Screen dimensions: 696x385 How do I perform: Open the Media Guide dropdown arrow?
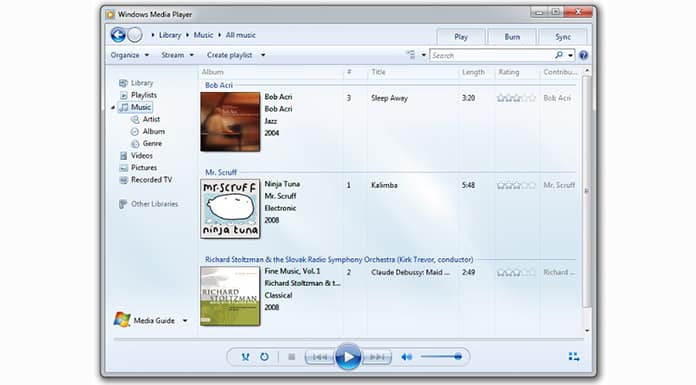[185, 321]
